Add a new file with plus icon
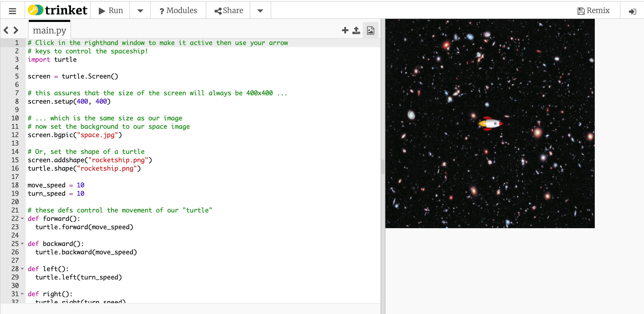644x314 pixels. (345, 30)
